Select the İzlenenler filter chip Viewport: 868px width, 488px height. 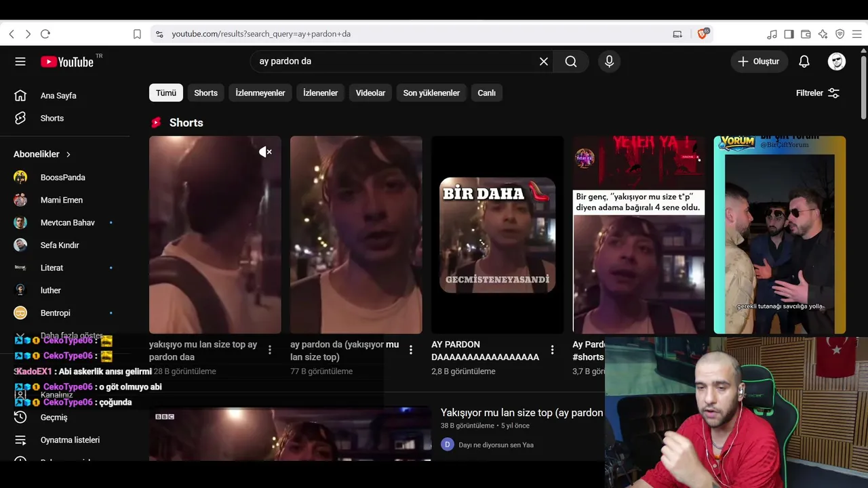pos(321,93)
